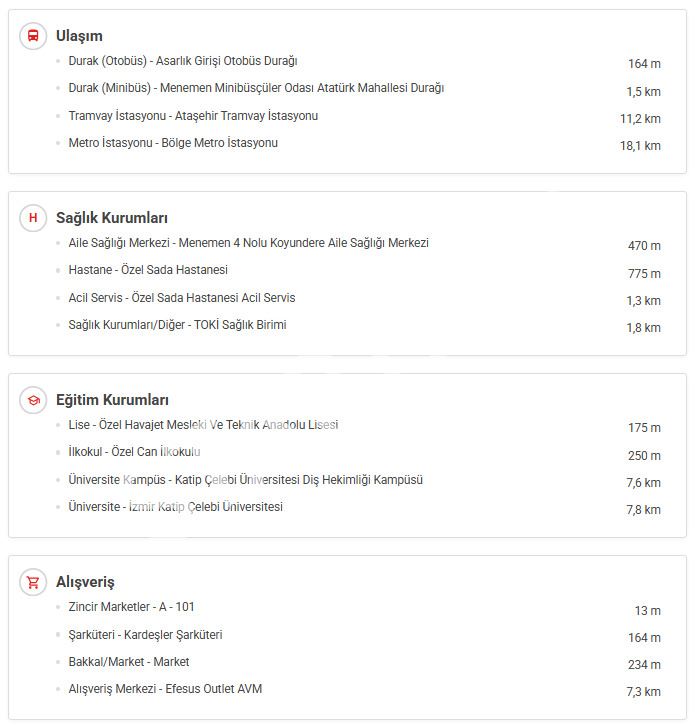Click the shopping cart icon beside Alışveriş
This screenshot has width=696, height=726.
click(x=34, y=582)
